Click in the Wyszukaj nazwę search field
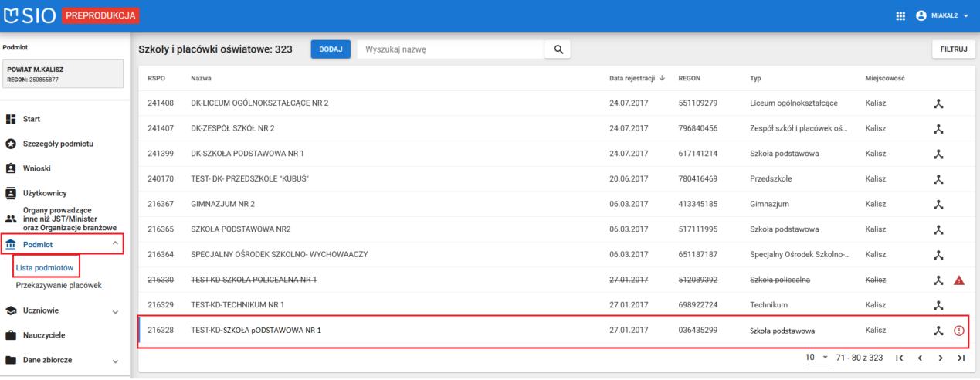Image resolution: width=980 pixels, height=380 pixels. (x=452, y=49)
